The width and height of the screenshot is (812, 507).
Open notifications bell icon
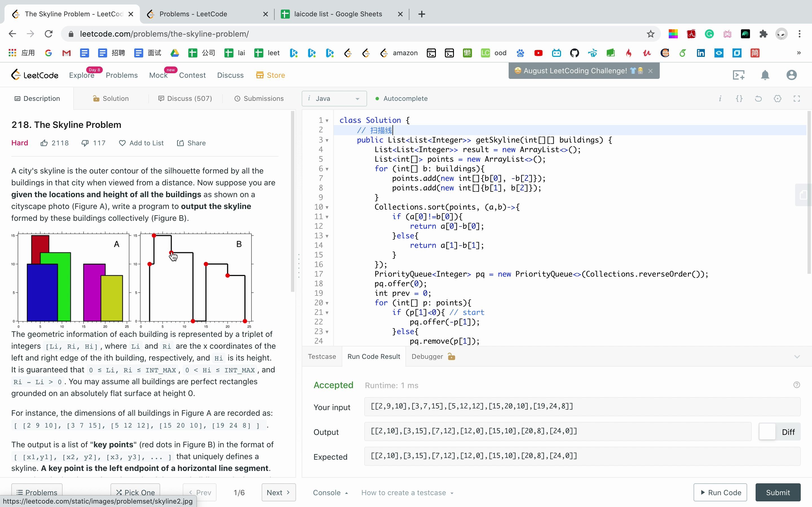pyautogui.click(x=765, y=75)
